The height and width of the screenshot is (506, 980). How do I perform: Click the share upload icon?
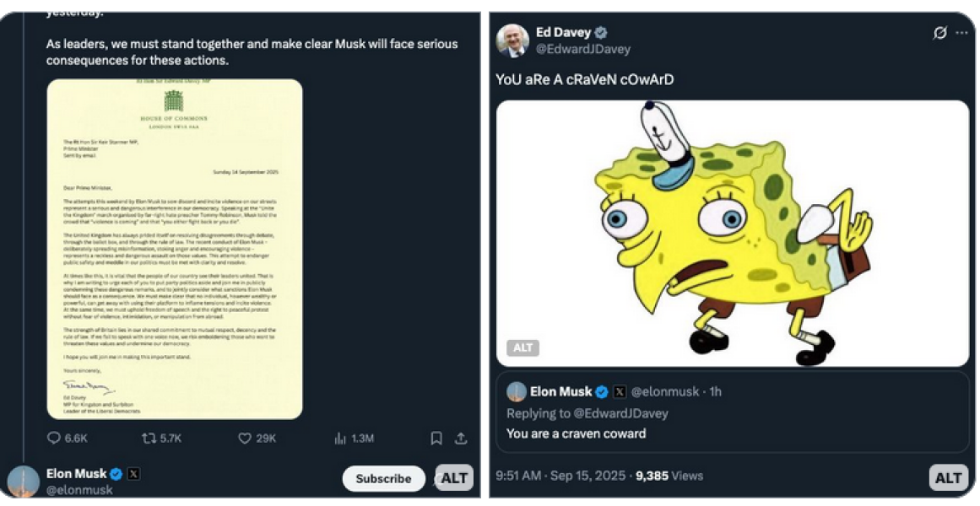coord(461,438)
